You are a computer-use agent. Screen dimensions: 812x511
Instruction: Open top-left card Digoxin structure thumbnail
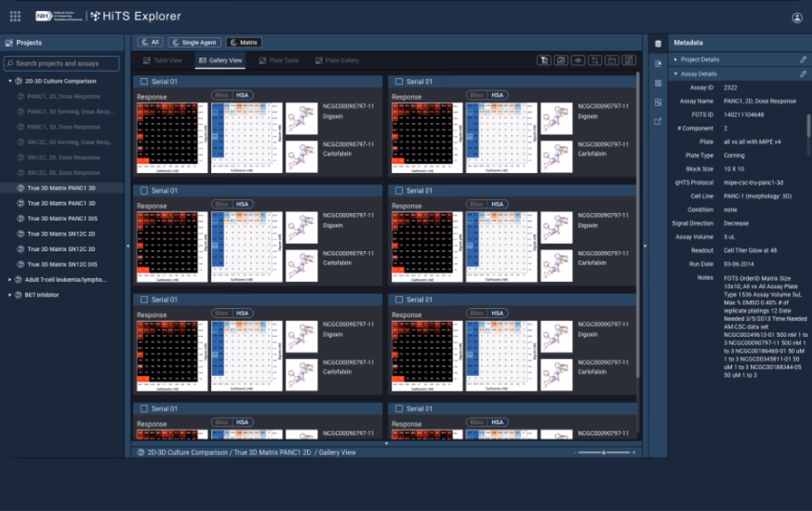302,119
